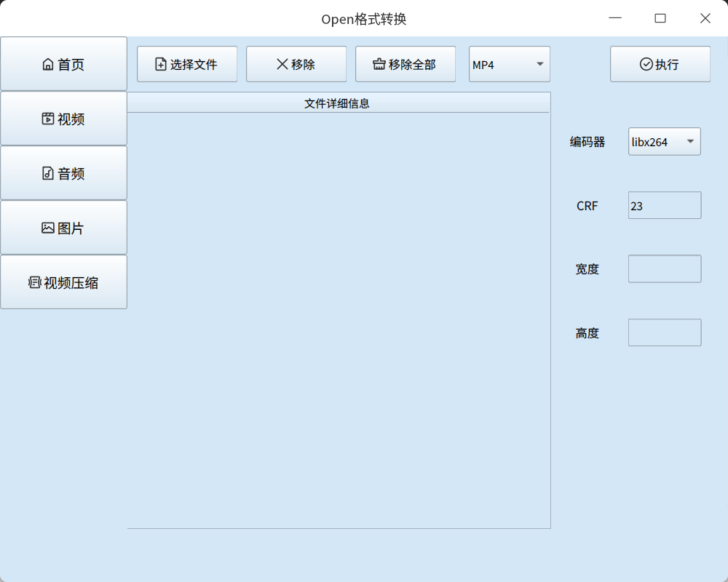Image resolution: width=728 pixels, height=582 pixels.
Task: Open the 图片 section
Action: [63, 228]
